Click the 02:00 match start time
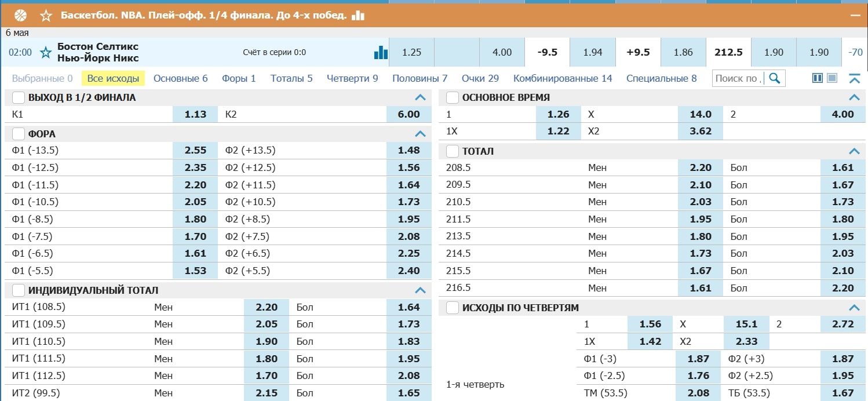868x401 pixels. (x=20, y=53)
